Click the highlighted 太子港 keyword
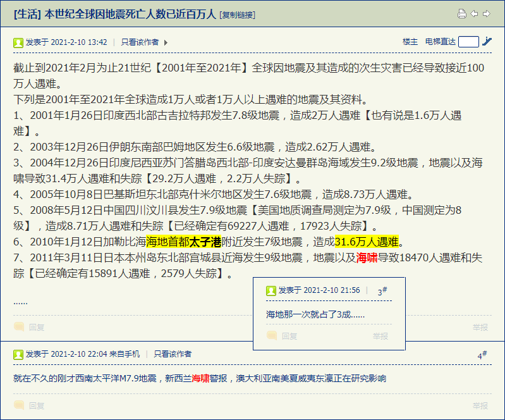Image resolution: width=505 pixels, height=420 pixels. [x=205, y=242]
